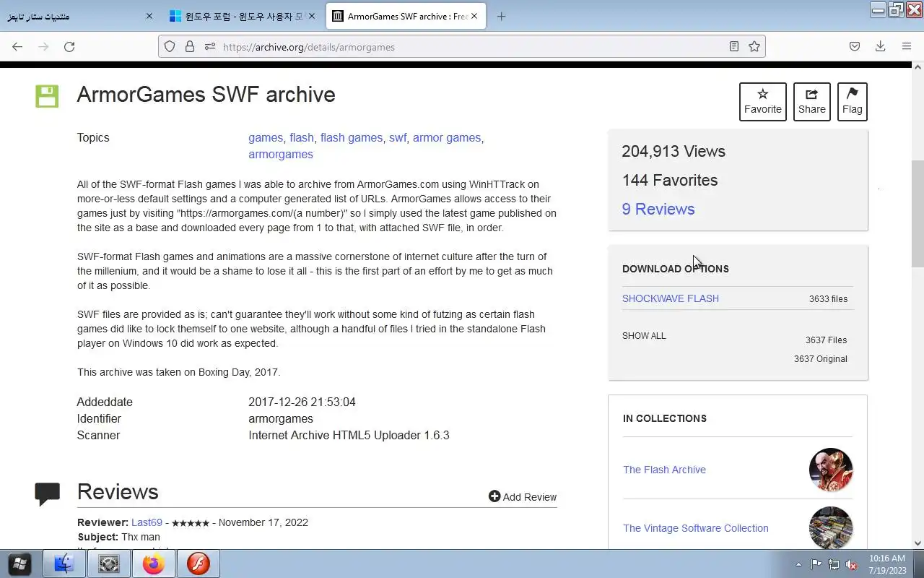
Task: Download the SHOCKWAVE FLASH files link
Action: 671,298
